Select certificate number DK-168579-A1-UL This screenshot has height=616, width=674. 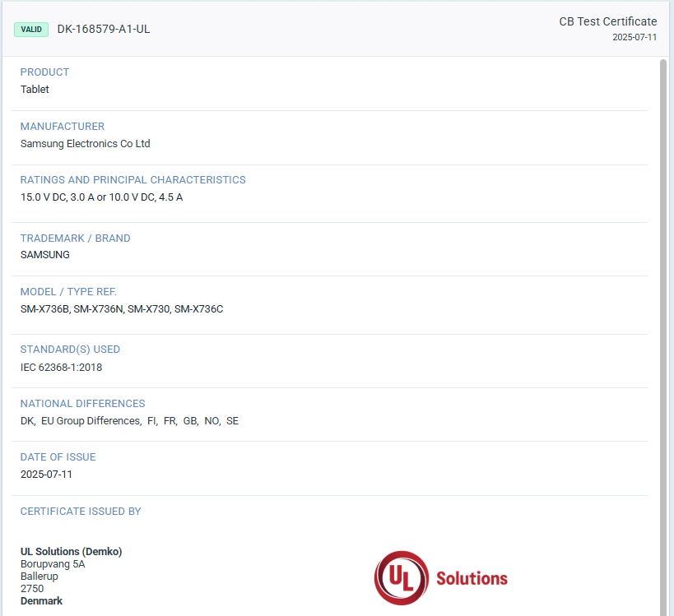pos(104,30)
